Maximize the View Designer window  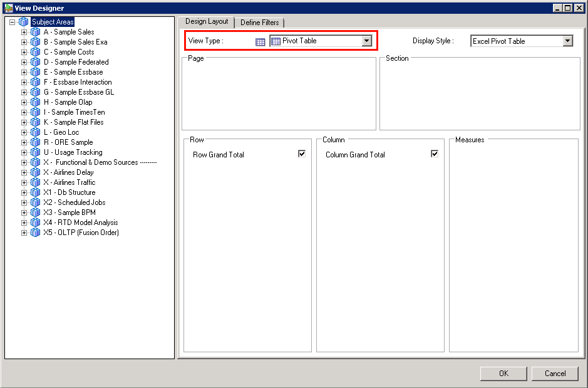coord(568,8)
